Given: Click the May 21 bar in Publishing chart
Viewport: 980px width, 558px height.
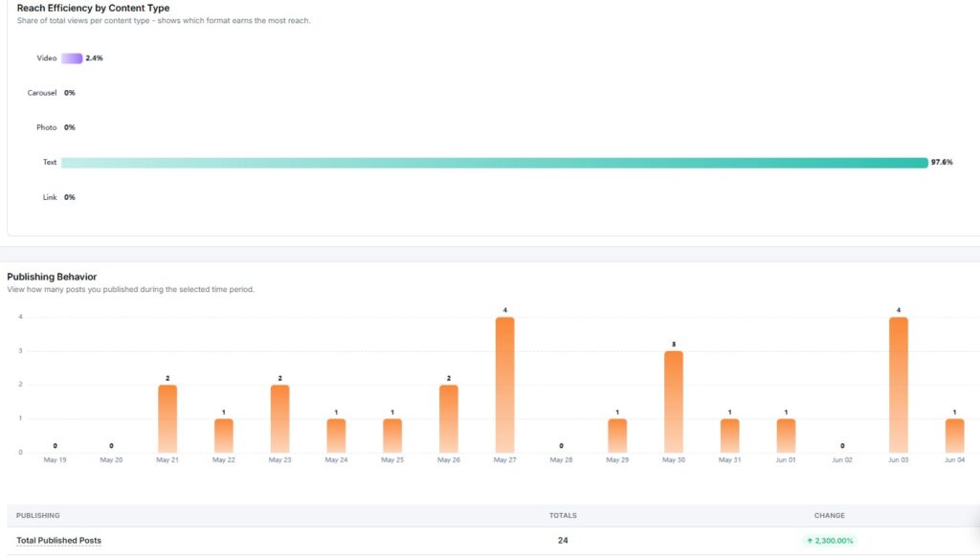Looking at the screenshot, I should click(x=167, y=418).
